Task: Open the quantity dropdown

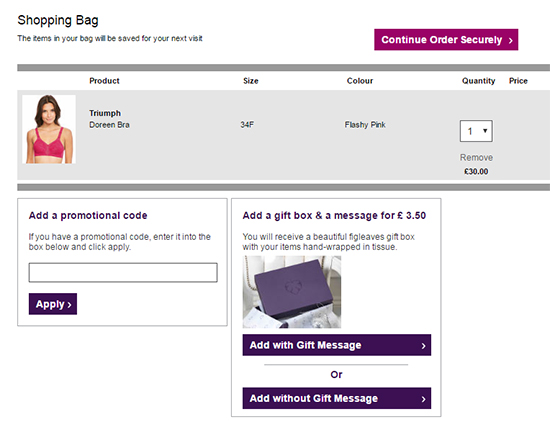Action: (x=476, y=131)
